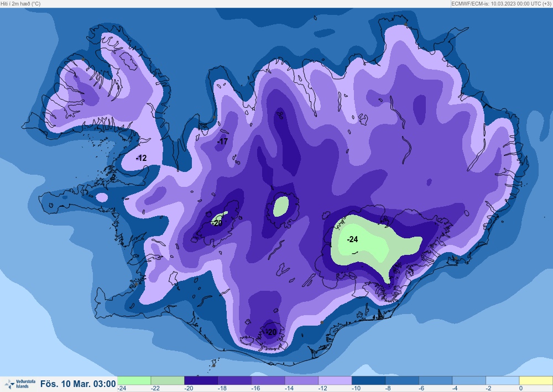553x392 pixels.
Task: Select the light blue legend swatch starting at -4
Action: pyautogui.click(x=469, y=380)
